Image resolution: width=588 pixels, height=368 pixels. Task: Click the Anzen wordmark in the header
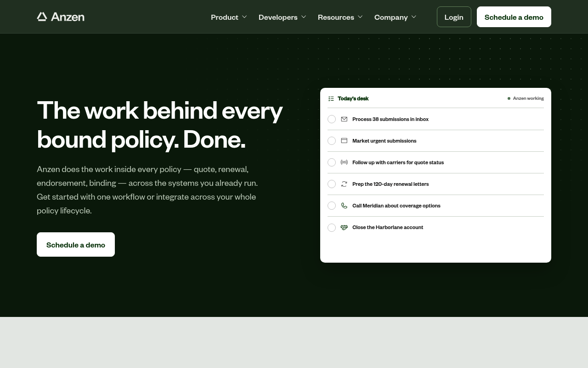(68, 17)
